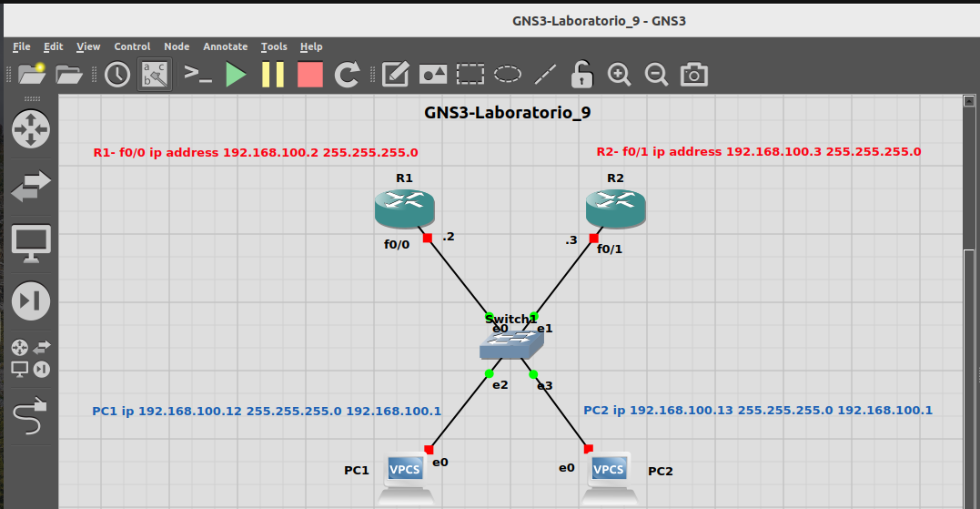
Task: Click the .2 label beside R1 link
Action: [x=449, y=237]
